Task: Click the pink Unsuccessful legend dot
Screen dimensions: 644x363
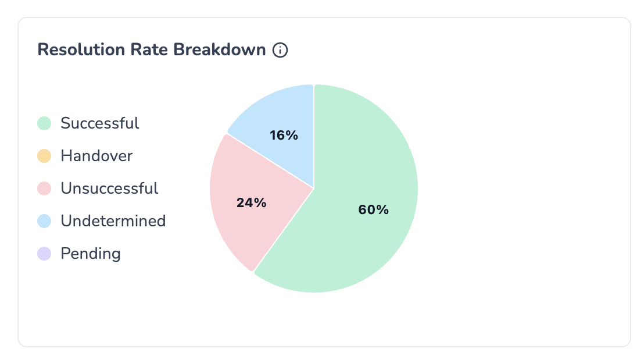Action: pos(44,188)
